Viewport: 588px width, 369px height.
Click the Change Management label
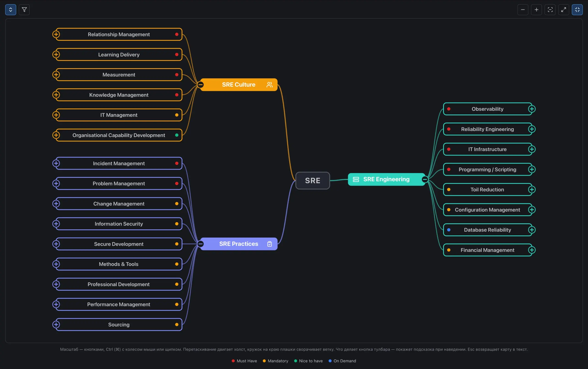[119, 204]
